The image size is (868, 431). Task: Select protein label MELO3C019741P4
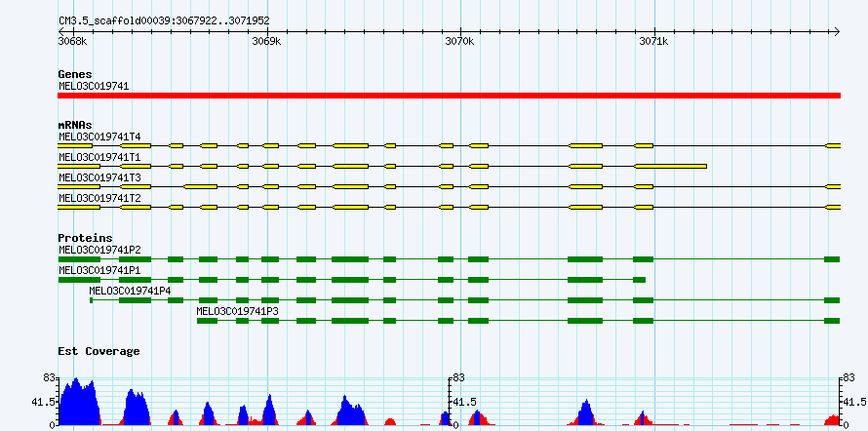pyautogui.click(x=130, y=291)
